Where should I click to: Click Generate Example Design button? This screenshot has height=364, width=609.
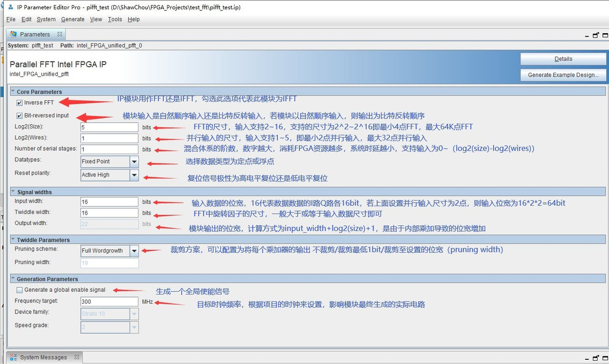click(563, 75)
